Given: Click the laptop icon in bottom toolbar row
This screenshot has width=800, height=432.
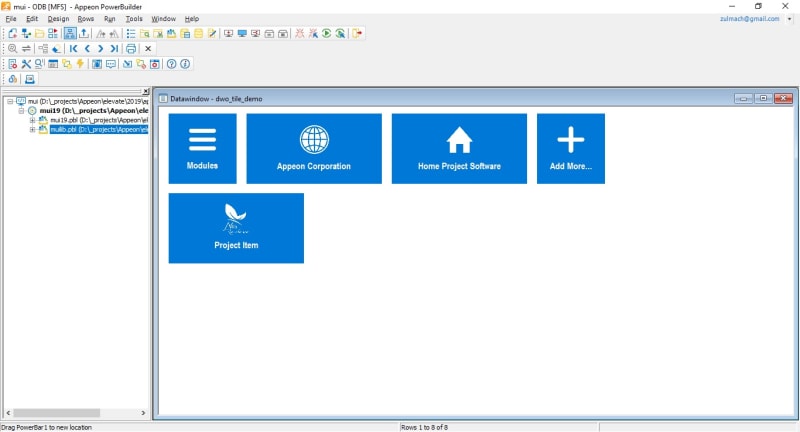Looking at the screenshot, I should point(30,79).
